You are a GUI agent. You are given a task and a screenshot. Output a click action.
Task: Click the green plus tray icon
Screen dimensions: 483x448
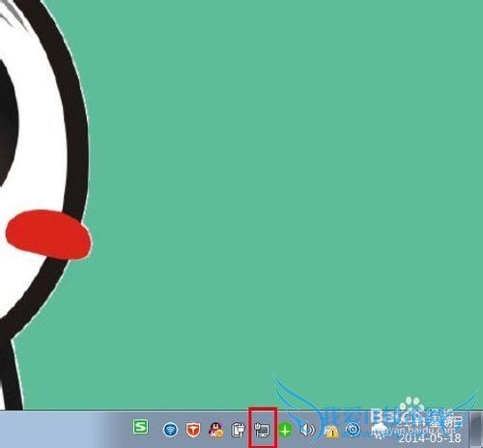click(285, 430)
